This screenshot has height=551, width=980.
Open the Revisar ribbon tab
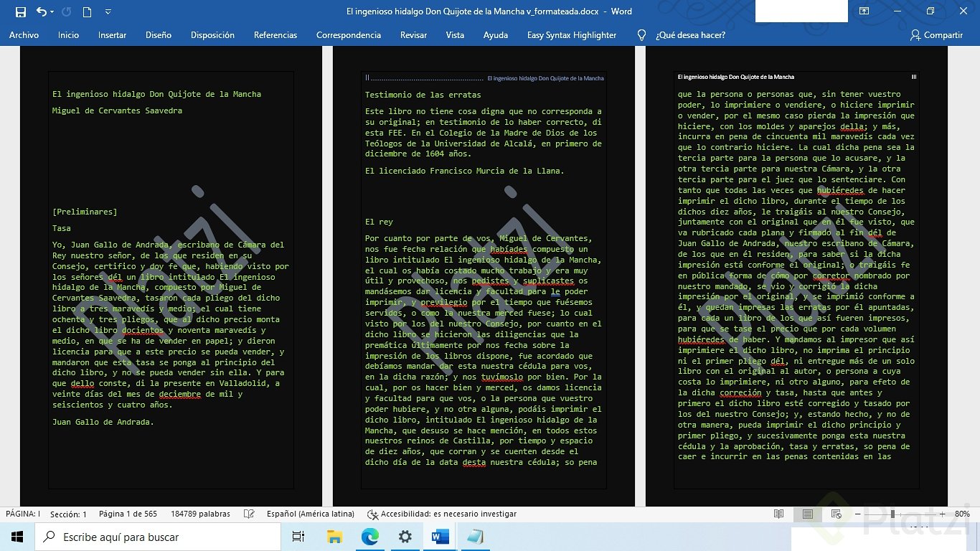413,35
